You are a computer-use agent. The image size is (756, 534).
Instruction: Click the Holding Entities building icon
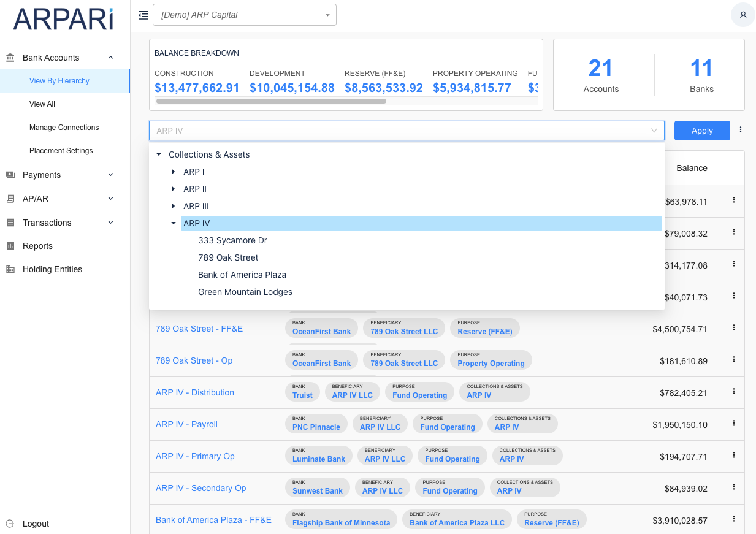[x=10, y=269]
